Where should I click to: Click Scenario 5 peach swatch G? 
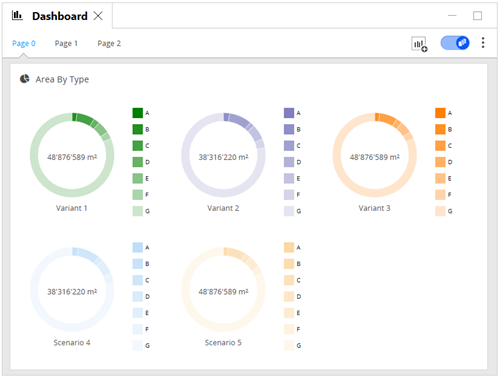click(289, 345)
